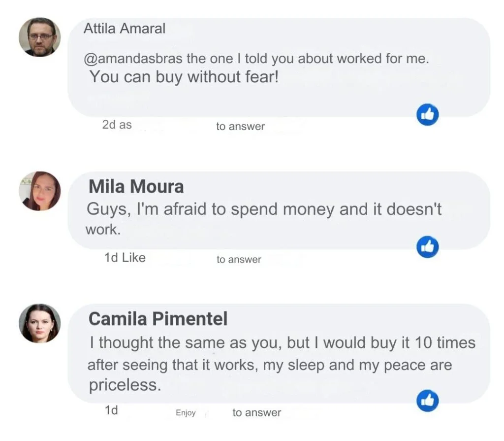Click "Enjoy" under Camila Pimentel's comment
This screenshot has width=504, height=441.
click(x=186, y=413)
